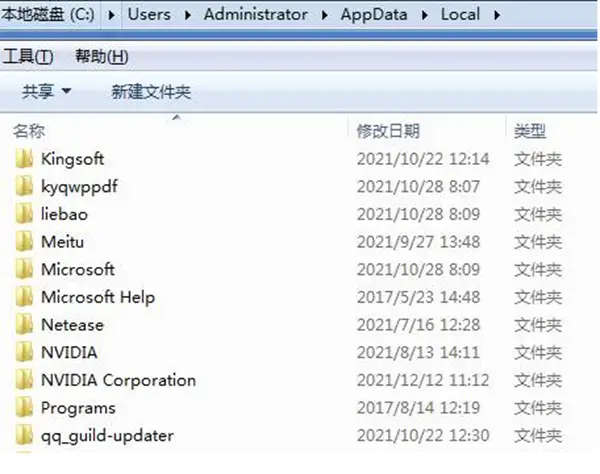Click date 2021/10/28 8:07
Screen dimensions: 600x474
point(418,187)
